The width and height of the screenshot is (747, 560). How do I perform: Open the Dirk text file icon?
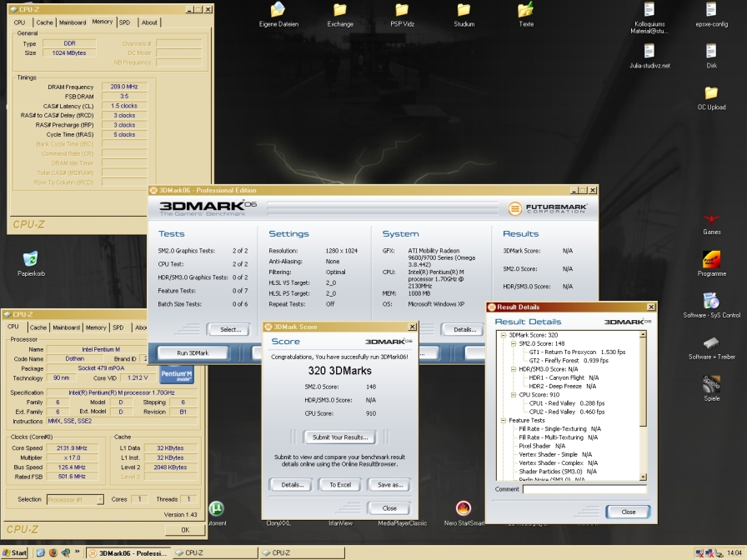point(711,56)
